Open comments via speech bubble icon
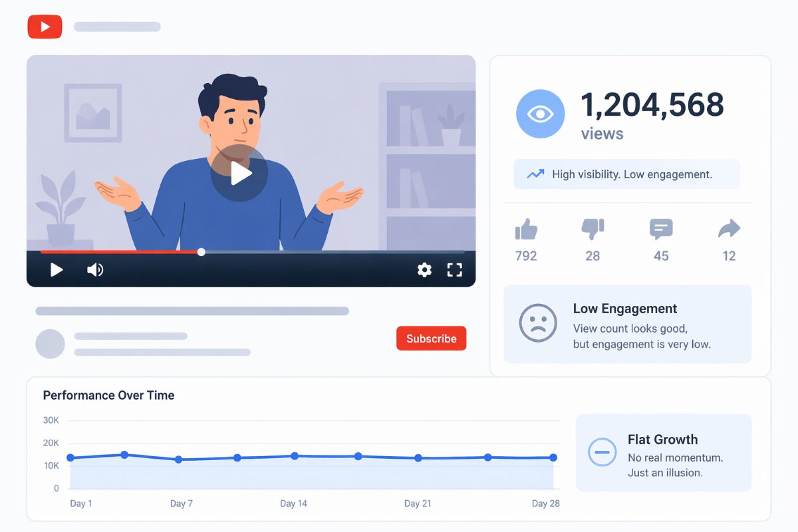This screenshot has width=798, height=532. (661, 229)
